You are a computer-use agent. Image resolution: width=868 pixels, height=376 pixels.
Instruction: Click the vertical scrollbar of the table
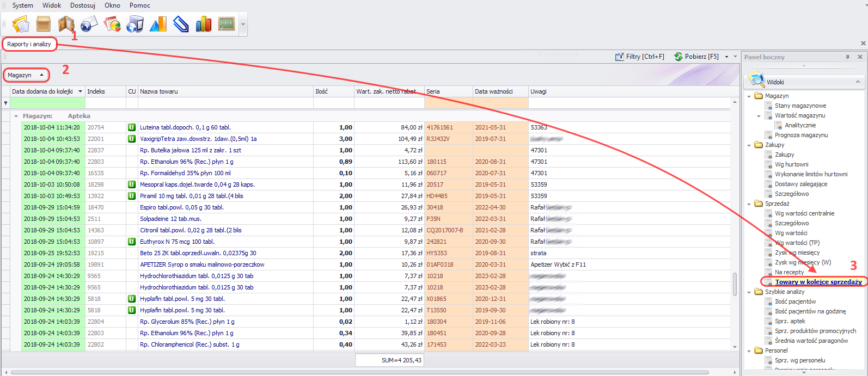(x=735, y=283)
